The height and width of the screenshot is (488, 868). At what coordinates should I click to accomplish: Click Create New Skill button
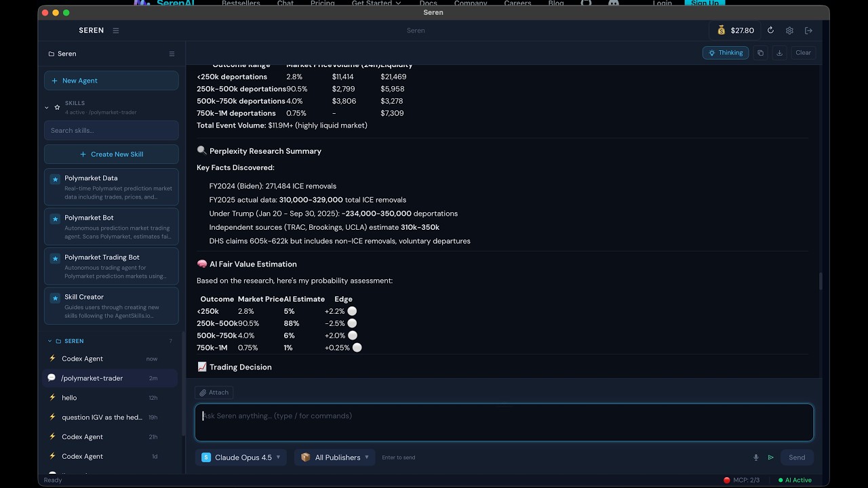(111, 154)
